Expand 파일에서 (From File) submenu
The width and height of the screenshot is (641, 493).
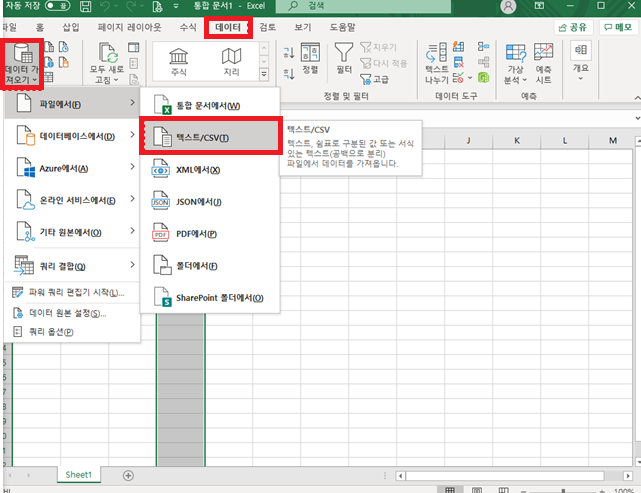coord(72,104)
